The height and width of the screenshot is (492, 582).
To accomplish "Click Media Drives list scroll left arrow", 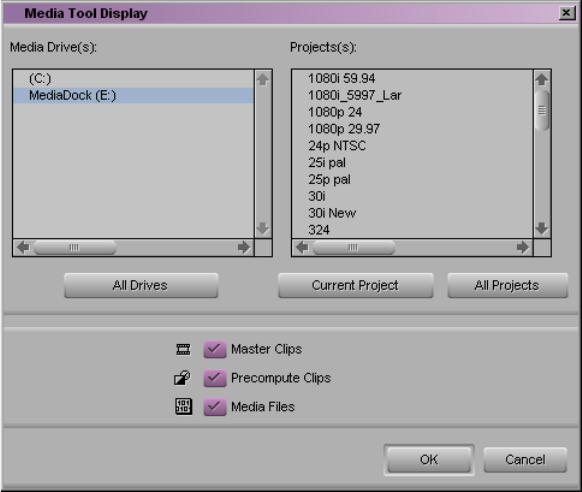I will [23, 247].
